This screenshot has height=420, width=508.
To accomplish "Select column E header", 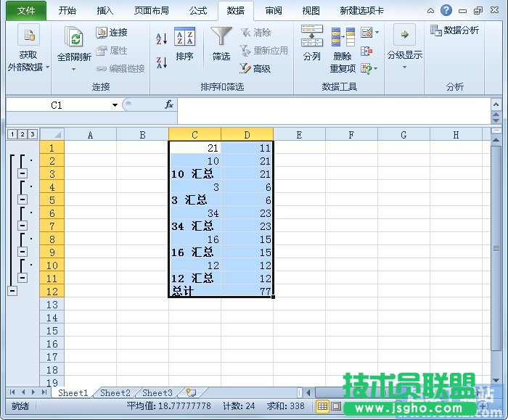I will [298, 134].
